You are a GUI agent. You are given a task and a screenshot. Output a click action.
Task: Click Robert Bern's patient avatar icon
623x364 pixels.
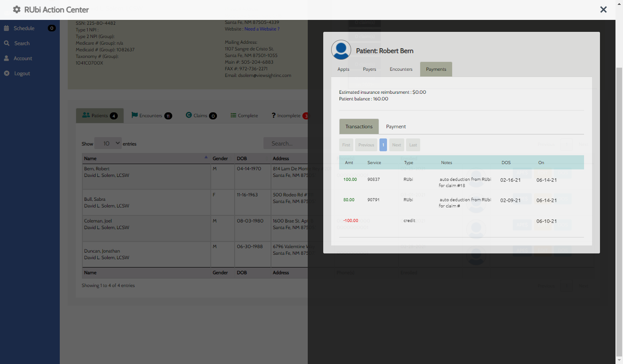click(341, 50)
